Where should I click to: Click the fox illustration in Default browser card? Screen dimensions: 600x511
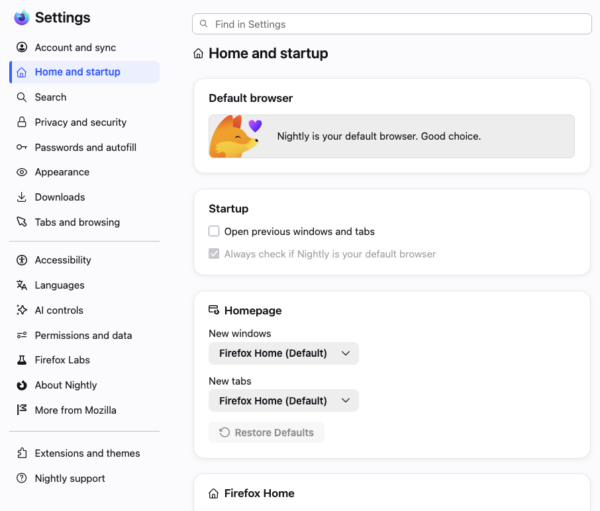tap(236, 136)
